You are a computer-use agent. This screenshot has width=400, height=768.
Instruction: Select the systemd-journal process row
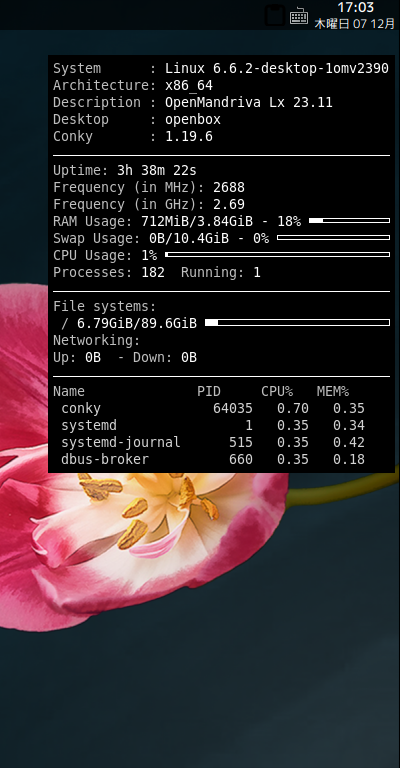point(213,442)
